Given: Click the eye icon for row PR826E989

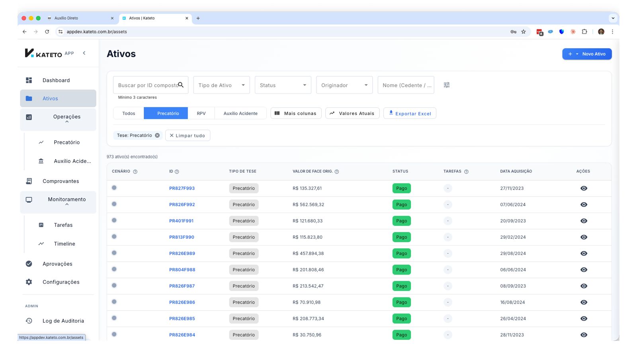Looking at the screenshot, I should 584,253.
